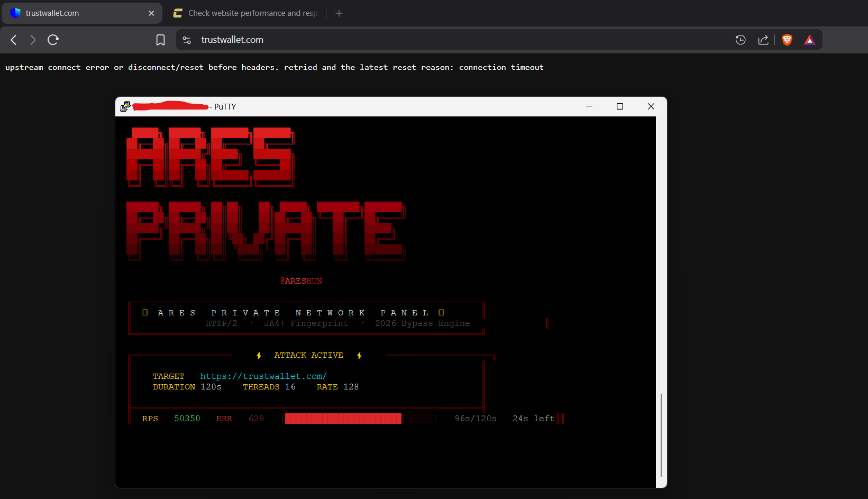Image resolution: width=868 pixels, height=499 pixels.
Task: Close the trustwallet.com tab
Action: [x=151, y=13]
